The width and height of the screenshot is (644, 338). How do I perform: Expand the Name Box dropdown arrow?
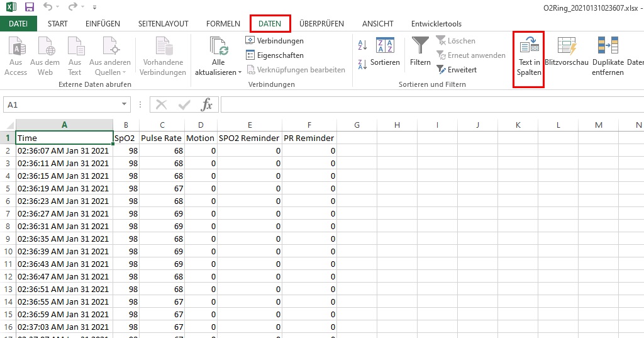point(125,105)
